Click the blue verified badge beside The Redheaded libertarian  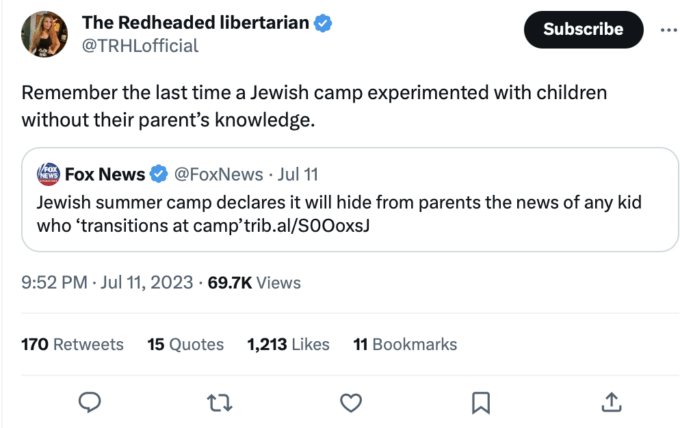point(323,23)
